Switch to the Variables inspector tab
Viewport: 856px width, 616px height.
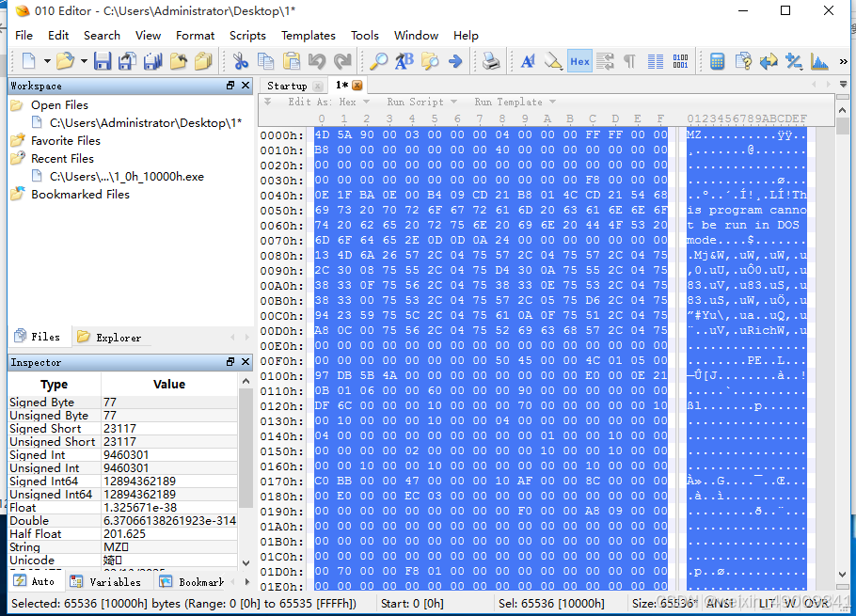[106, 581]
